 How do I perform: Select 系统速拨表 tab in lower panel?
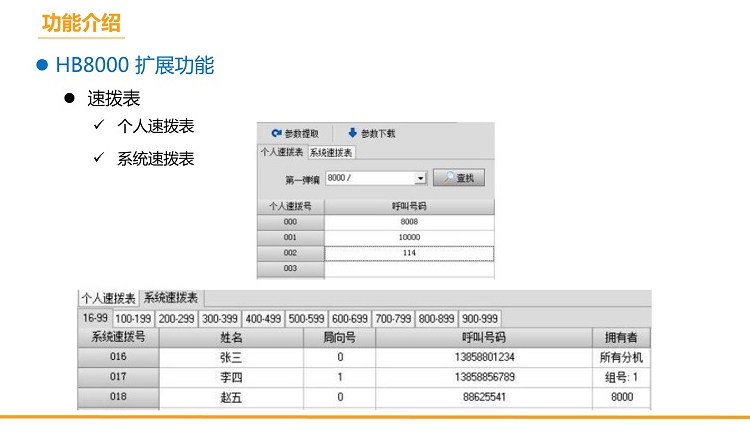[171, 298]
